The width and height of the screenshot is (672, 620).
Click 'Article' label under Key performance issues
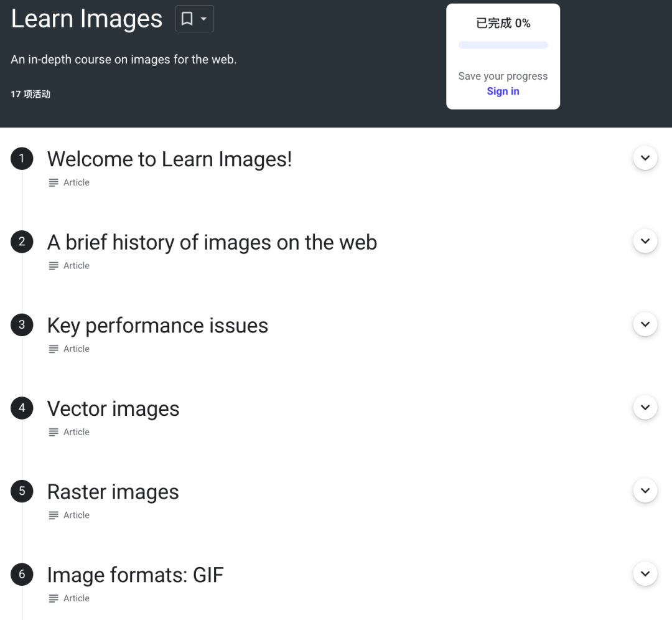click(77, 349)
